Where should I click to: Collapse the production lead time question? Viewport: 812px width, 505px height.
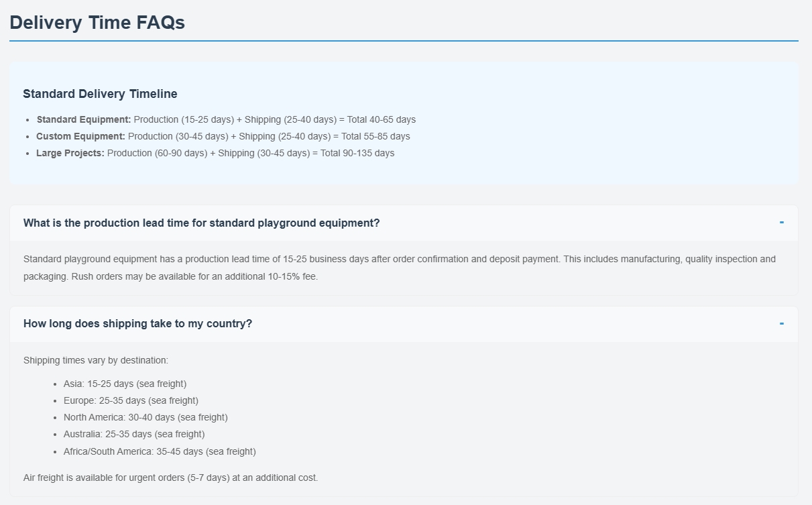tap(201, 223)
